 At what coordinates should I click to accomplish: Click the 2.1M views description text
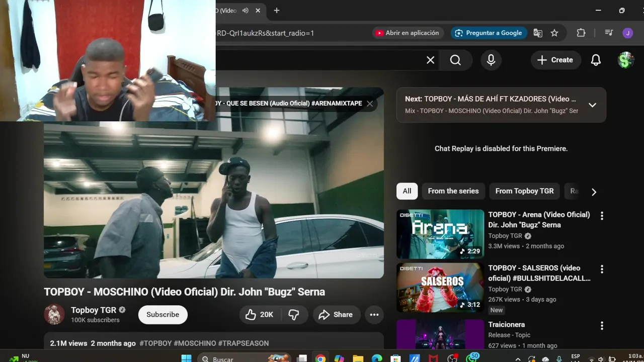click(68, 343)
